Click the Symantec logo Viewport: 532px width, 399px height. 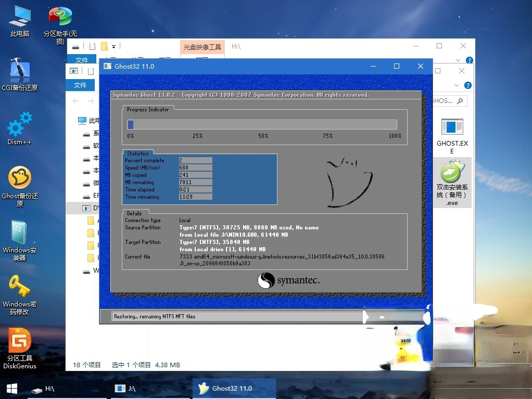(288, 280)
